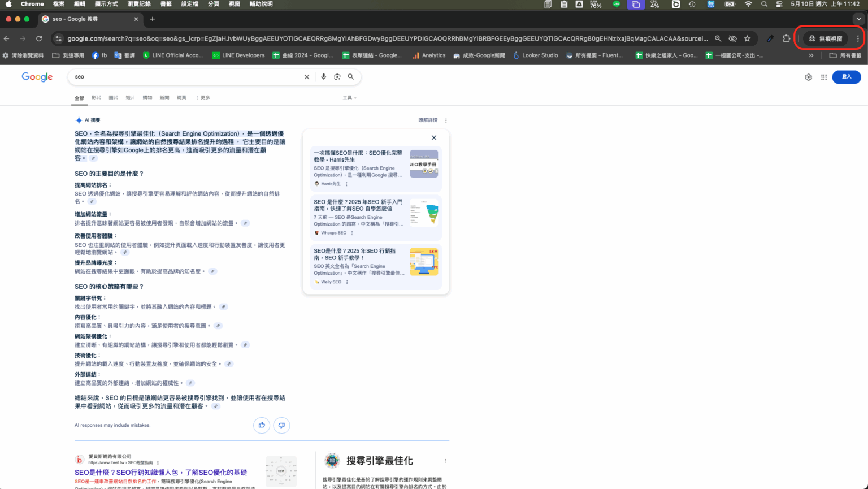Open the Google apps grid icon
Screen dimensions: 868x489
click(x=824, y=77)
